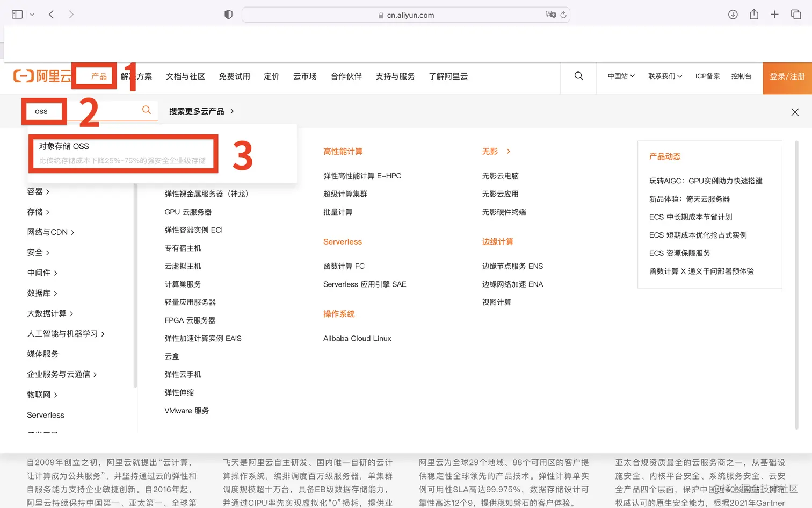Click the browser sidebar toggle icon
812x508 pixels.
click(17, 15)
